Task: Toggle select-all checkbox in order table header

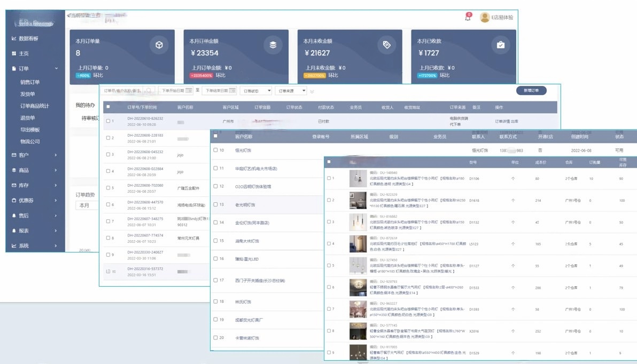Action: click(x=108, y=107)
